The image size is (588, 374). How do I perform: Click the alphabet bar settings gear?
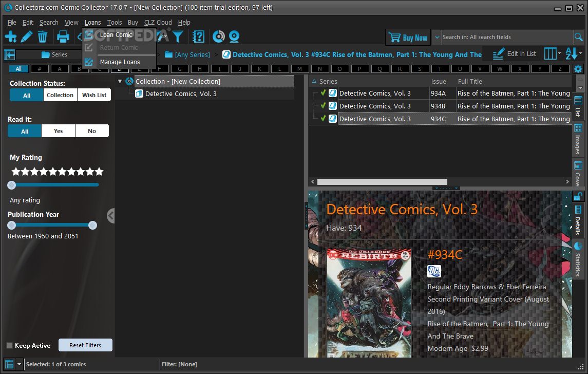pos(578,69)
